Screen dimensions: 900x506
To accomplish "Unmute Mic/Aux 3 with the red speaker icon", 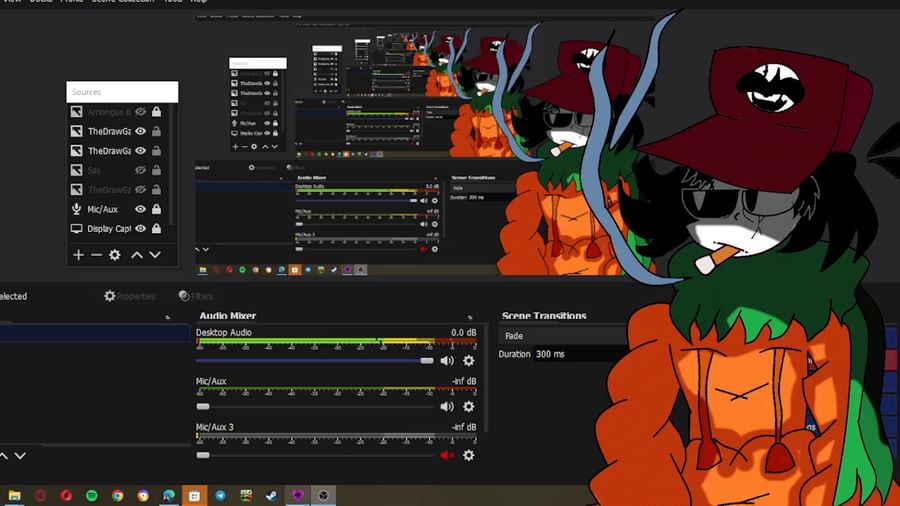I will coord(447,455).
